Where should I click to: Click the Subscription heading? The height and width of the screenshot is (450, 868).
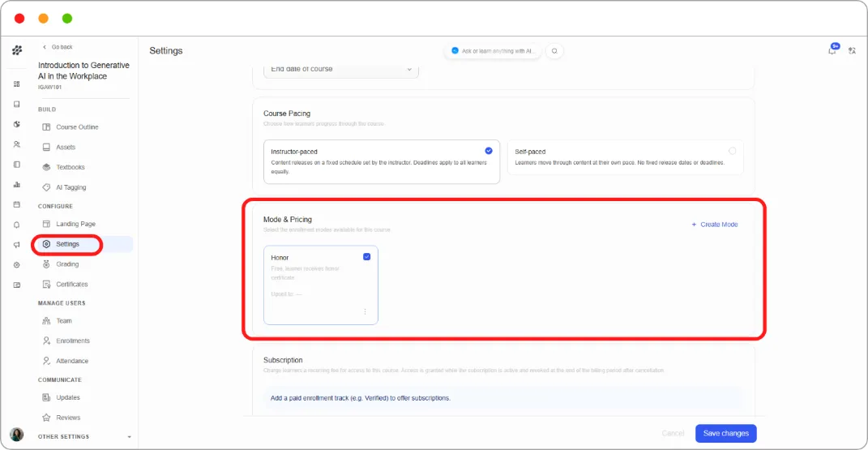[x=283, y=360]
